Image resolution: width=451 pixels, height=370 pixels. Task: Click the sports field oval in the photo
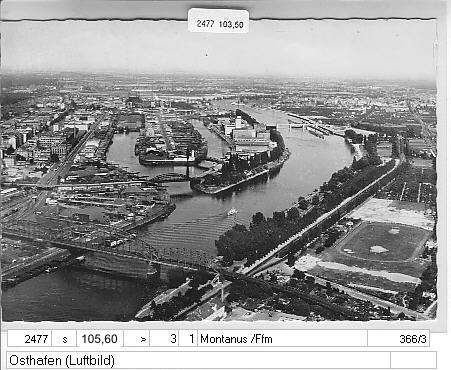point(383,243)
